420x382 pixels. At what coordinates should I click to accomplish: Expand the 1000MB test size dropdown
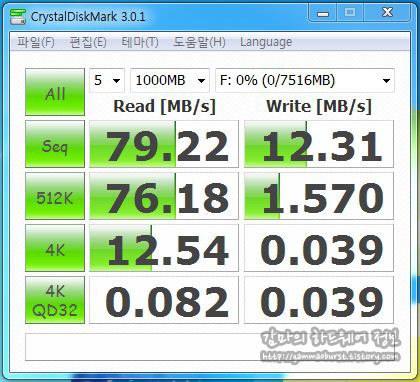[x=170, y=80]
